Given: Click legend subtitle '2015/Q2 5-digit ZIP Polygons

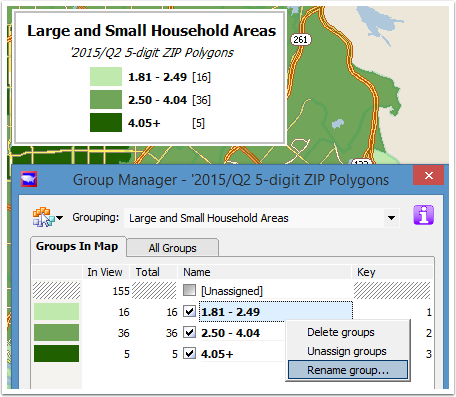Looking at the screenshot, I should [152, 53].
